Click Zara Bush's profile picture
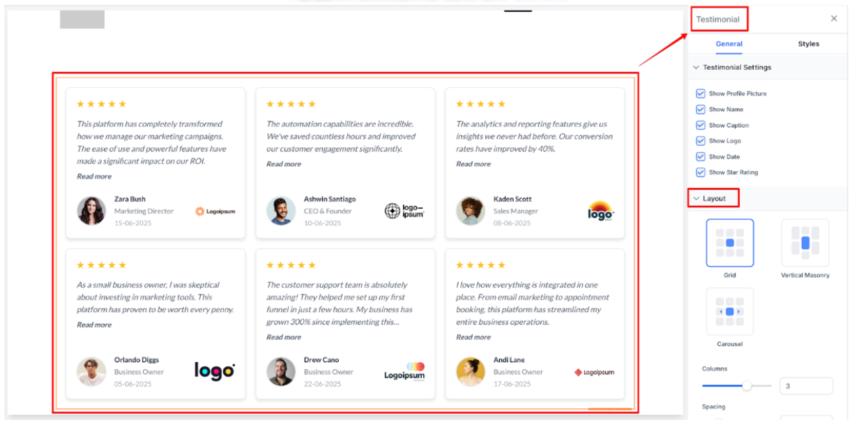Image resolution: width=868 pixels, height=432 pixels. (x=91, y=211)
